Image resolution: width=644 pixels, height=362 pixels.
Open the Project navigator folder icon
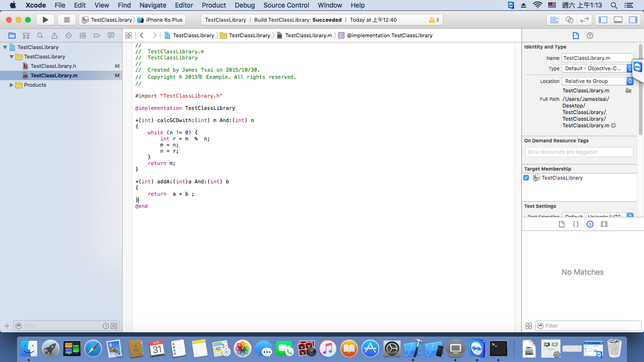coord(12,35)
